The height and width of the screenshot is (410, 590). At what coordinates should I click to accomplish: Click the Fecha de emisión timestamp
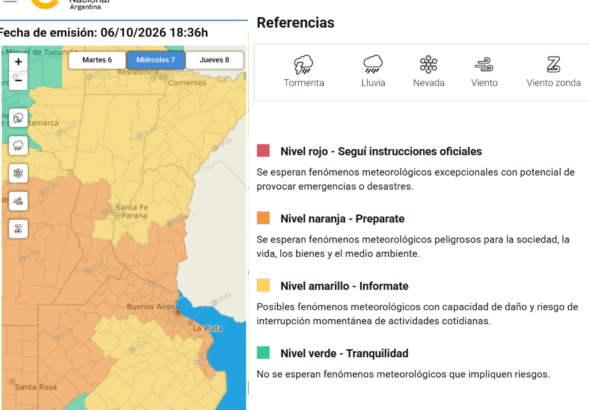pyautogui.click(x=103, y=33)
